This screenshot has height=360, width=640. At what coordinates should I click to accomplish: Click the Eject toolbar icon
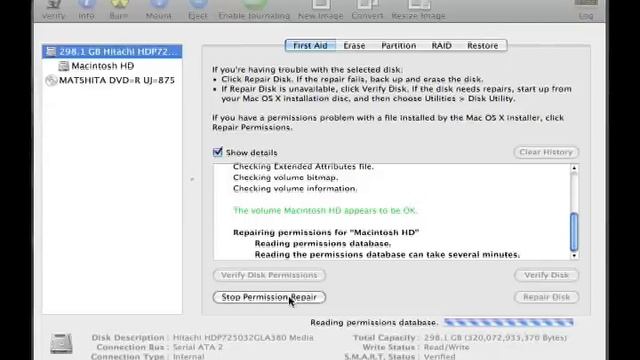click(x=198, y=5)
